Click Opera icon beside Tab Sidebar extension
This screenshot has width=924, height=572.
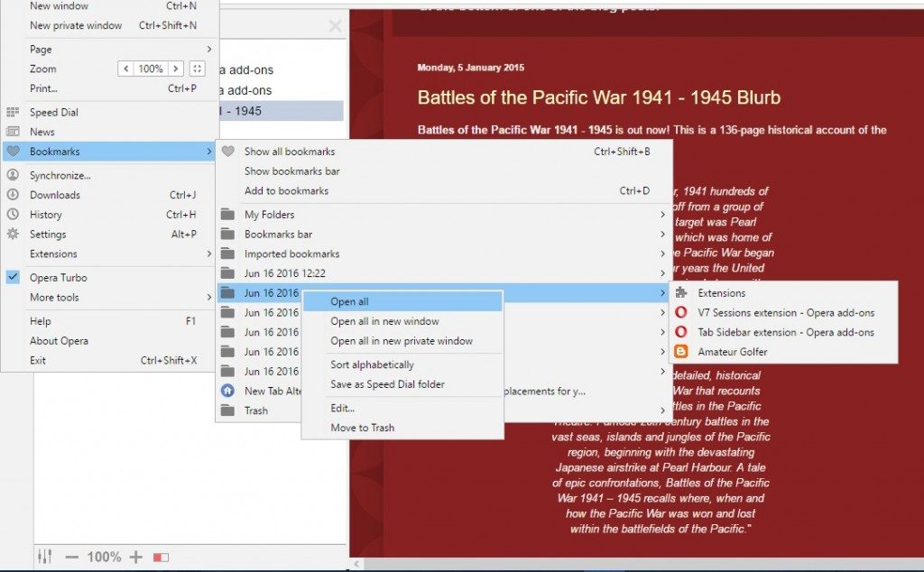tap(681, 332)
